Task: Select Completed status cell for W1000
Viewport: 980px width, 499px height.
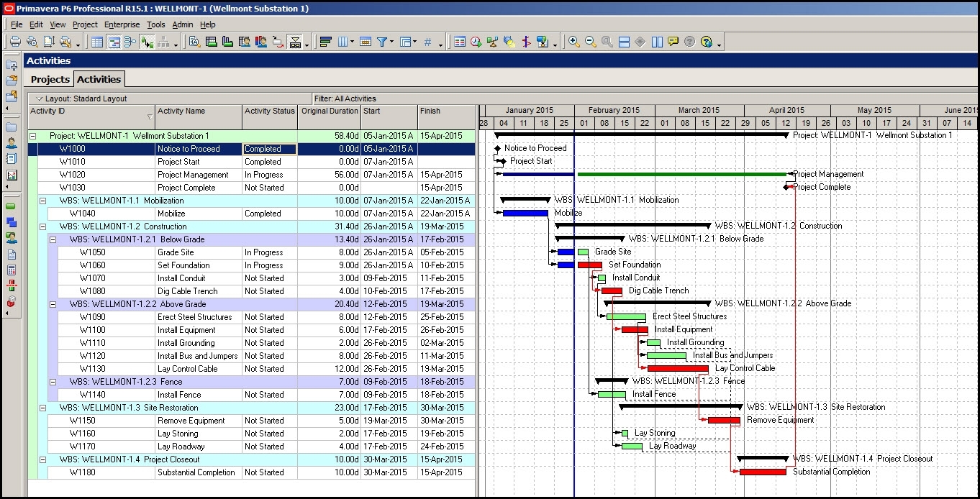Action: coord(270,149)
